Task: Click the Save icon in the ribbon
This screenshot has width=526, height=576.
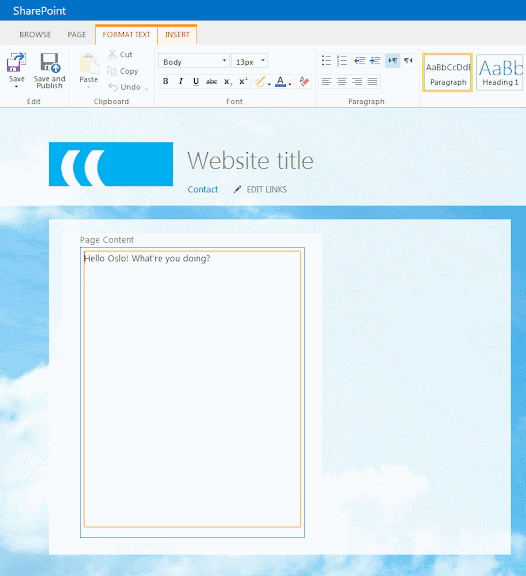Action: [17, 62]
